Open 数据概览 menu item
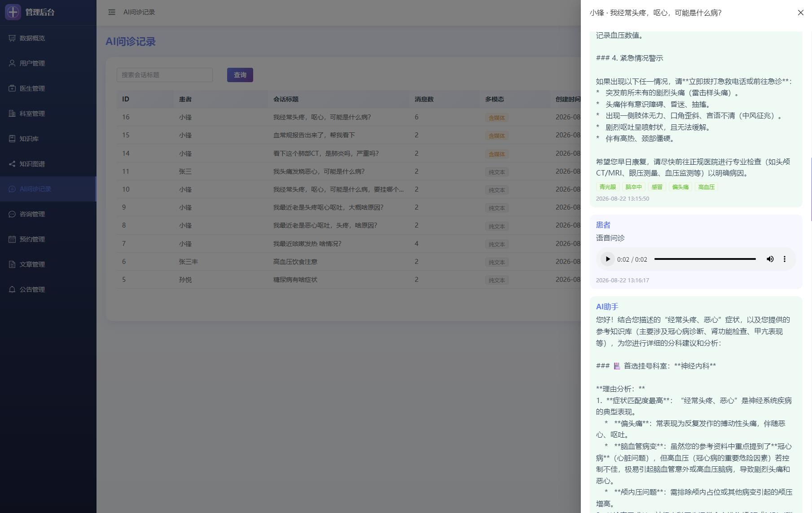This screenshot has height=513, width=812. [48, 38]
